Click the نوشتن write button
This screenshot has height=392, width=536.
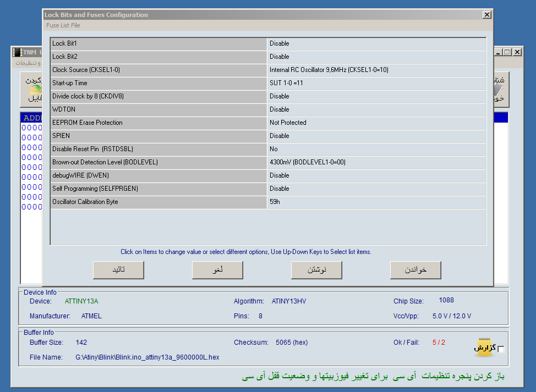(316, 270)
